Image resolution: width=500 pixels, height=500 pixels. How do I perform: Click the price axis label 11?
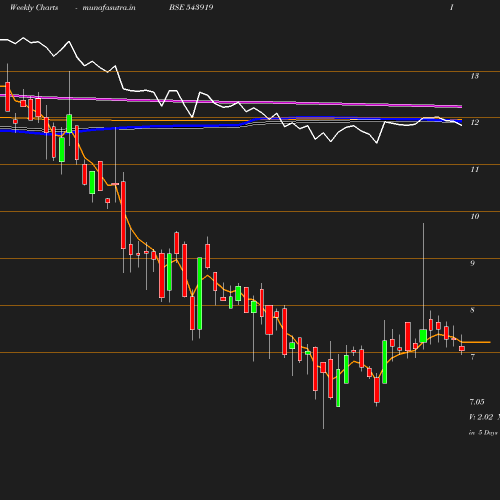click(x=475, y=170)
